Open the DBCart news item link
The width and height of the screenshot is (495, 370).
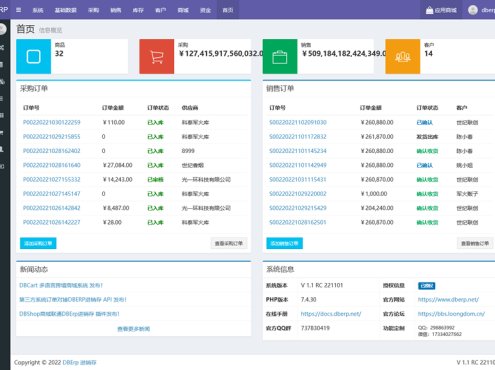click(x=61, y=285)
